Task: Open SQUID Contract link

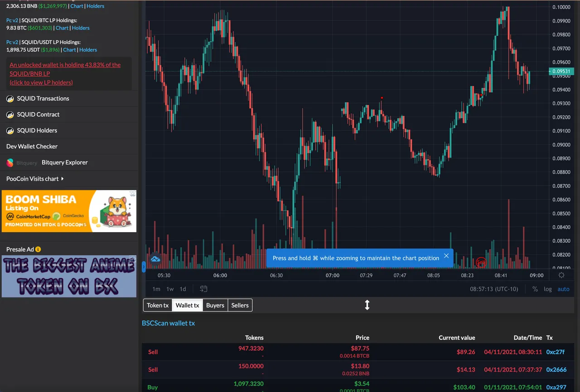Action: (39, 115)
